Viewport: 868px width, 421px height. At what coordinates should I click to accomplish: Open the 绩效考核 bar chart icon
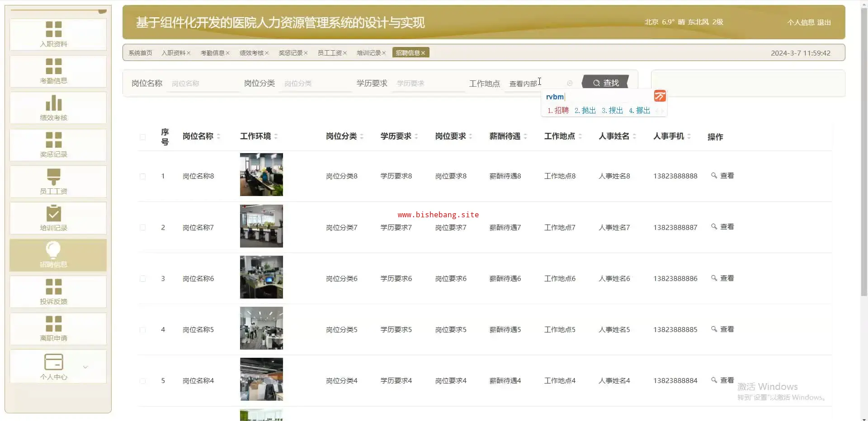pos(53,103)
